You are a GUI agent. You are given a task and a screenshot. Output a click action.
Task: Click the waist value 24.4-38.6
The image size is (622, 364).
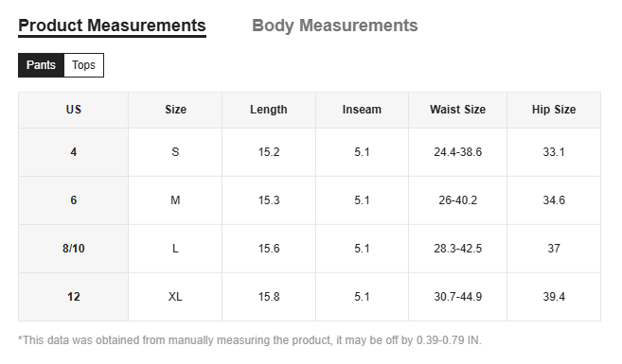point(458,152)
